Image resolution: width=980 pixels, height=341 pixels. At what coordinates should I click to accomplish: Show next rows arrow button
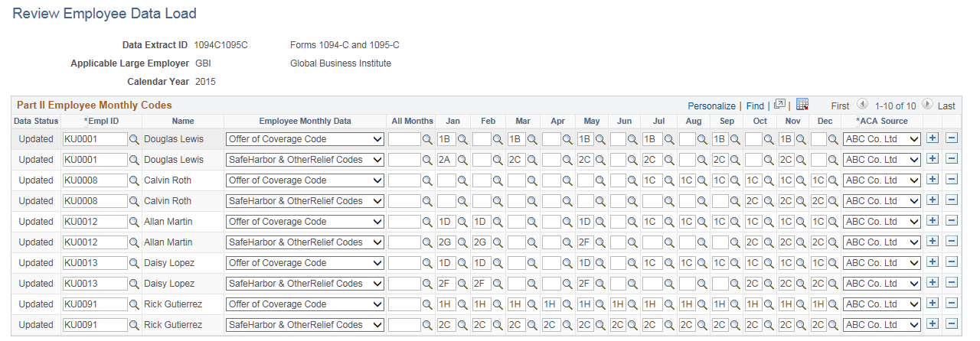click(927, 105)
